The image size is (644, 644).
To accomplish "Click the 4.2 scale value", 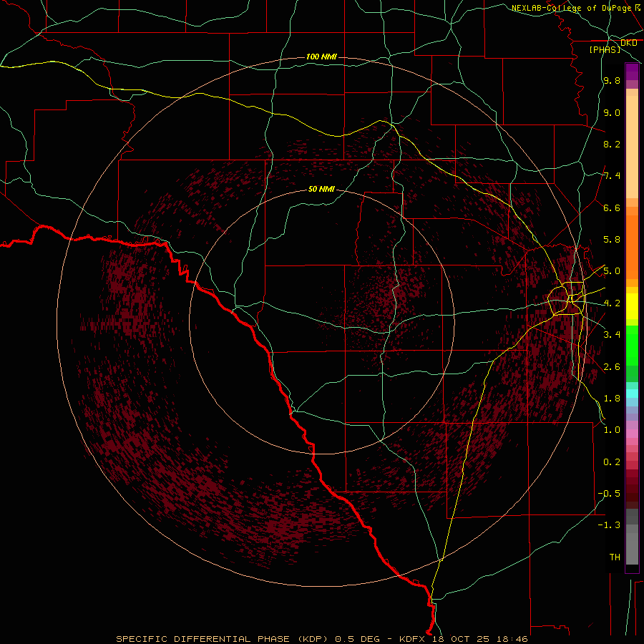I will pos(612,303).
